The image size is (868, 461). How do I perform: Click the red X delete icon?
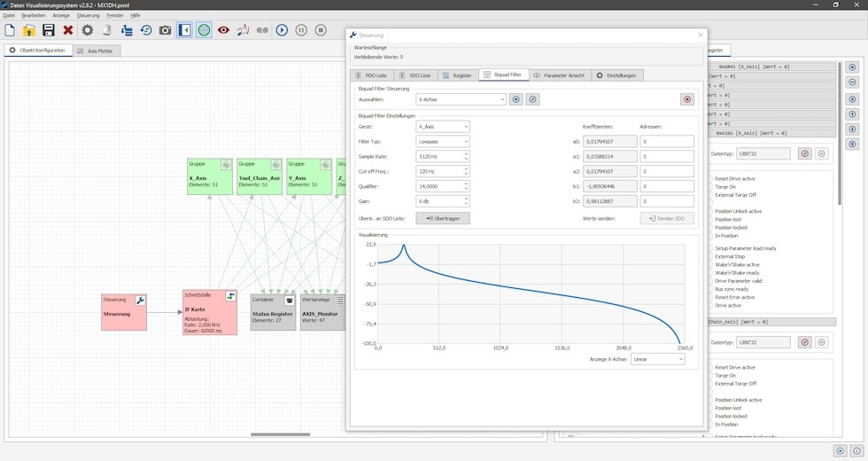[68, 30]
